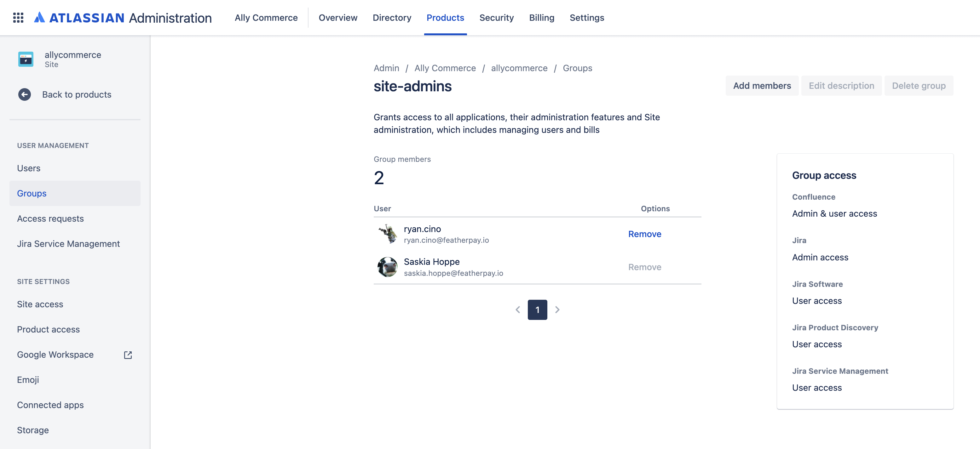Click the Add members button
980x449 pixels.
762,86
